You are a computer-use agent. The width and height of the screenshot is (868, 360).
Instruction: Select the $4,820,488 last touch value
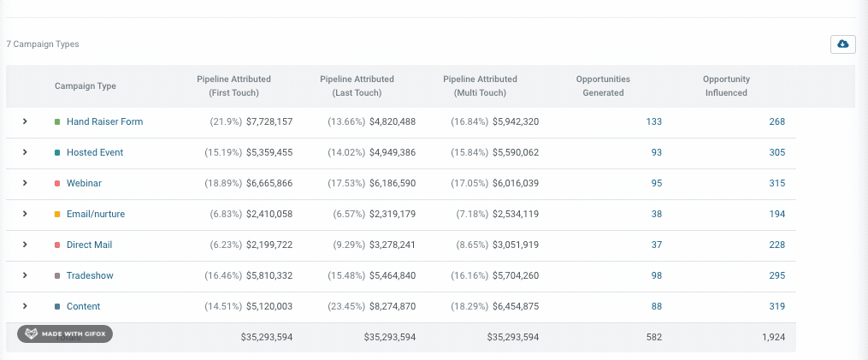(x=393, y=121)
